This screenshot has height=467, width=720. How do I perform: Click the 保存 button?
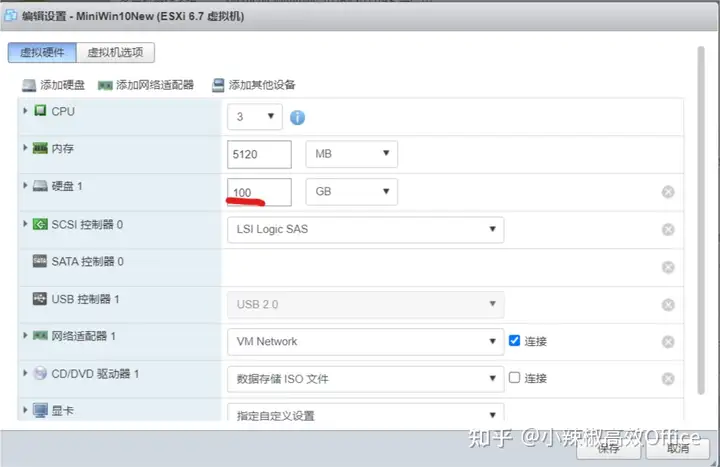[x=609, y=448]
